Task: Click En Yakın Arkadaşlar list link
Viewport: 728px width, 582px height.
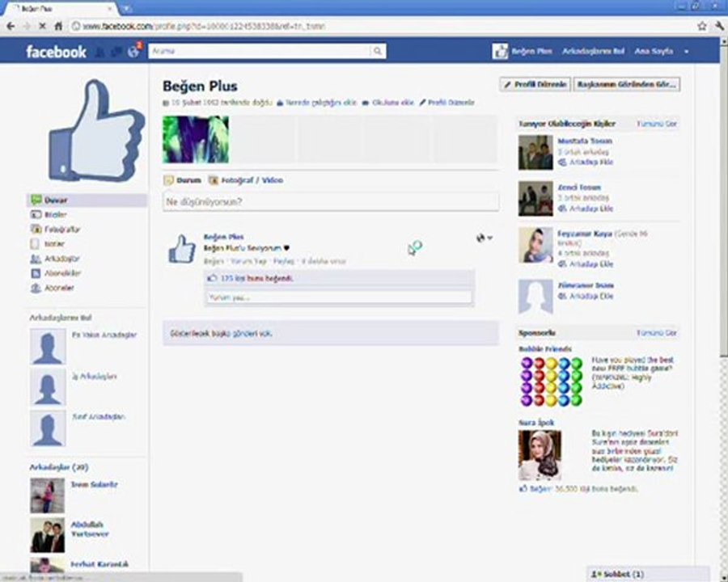Action: click(x=104, y=335)
